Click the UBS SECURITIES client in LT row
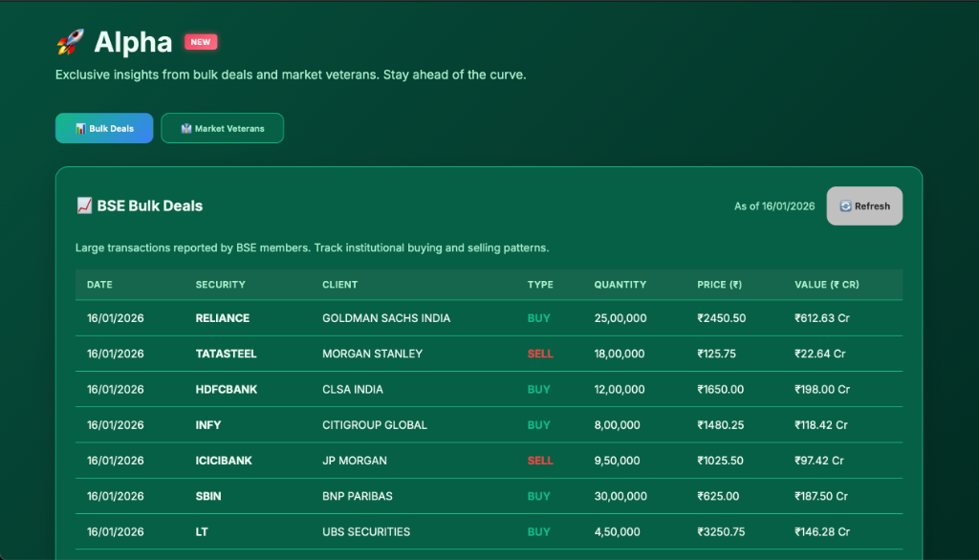The height and width of the screenshot is (560, 979). 366,532
